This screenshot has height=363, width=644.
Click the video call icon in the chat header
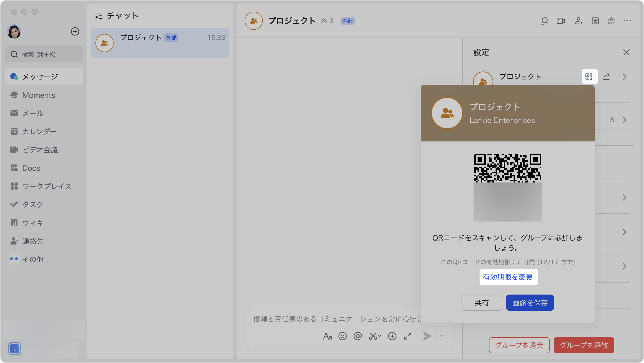561,21
